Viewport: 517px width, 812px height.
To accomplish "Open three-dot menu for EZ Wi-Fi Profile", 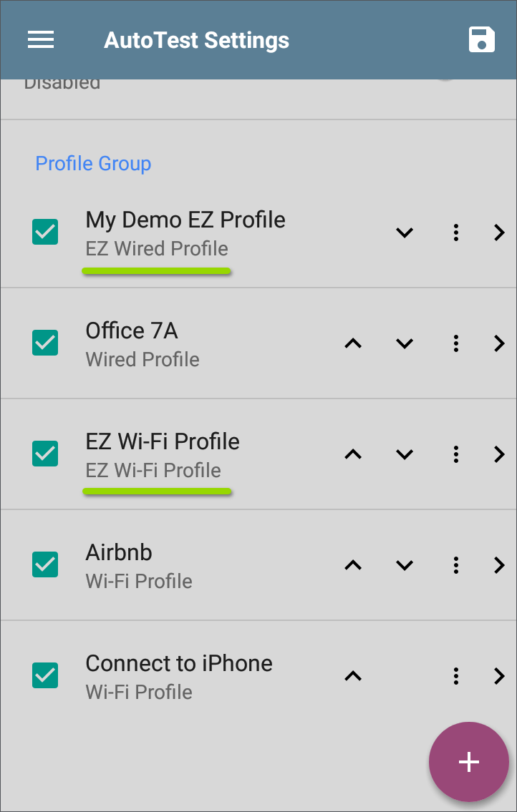I will pos(456,454).
